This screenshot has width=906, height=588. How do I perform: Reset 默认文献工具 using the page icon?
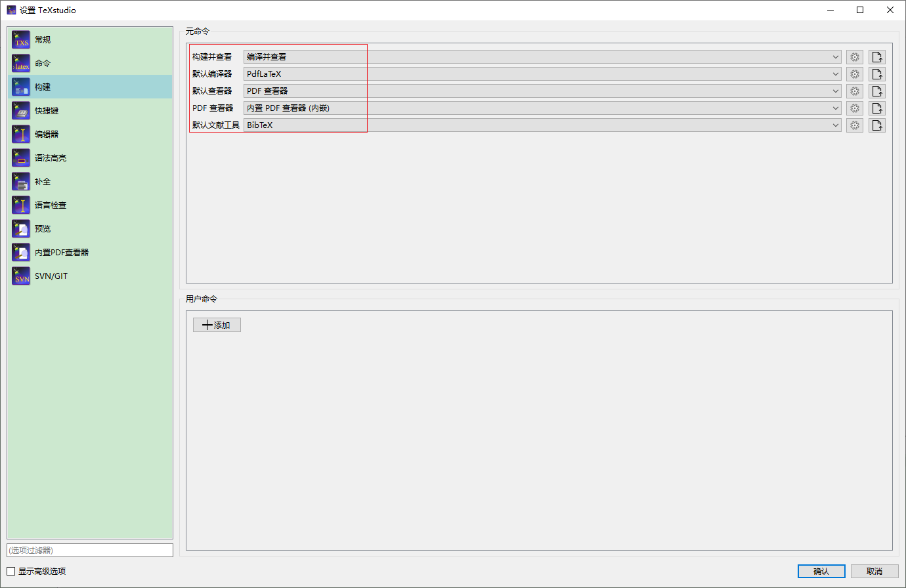[x=877, y=125]
